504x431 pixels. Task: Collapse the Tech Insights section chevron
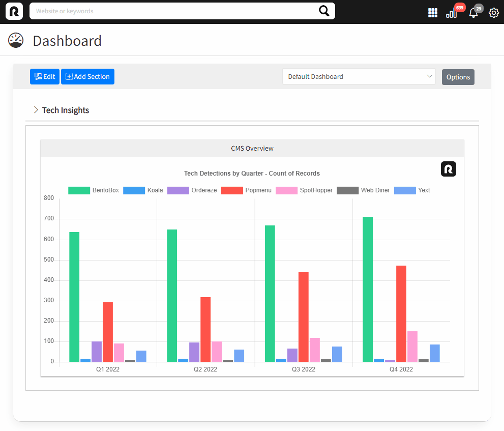point(36,110)
